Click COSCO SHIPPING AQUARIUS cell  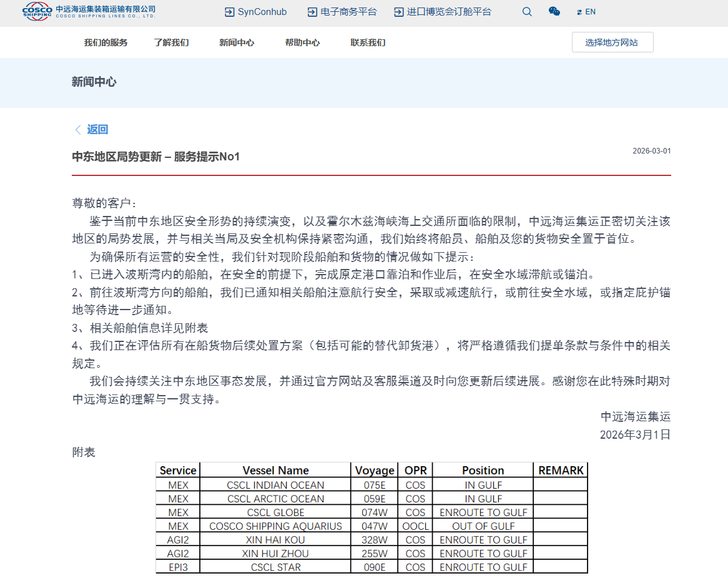275,526
